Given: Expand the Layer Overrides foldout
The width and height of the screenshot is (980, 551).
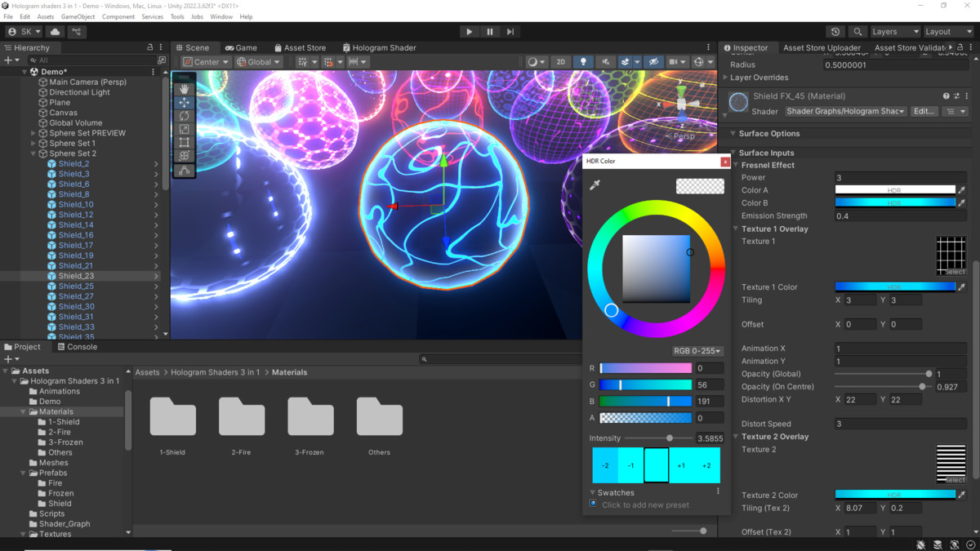Looking at the screenshot, I should coord(725,78).
